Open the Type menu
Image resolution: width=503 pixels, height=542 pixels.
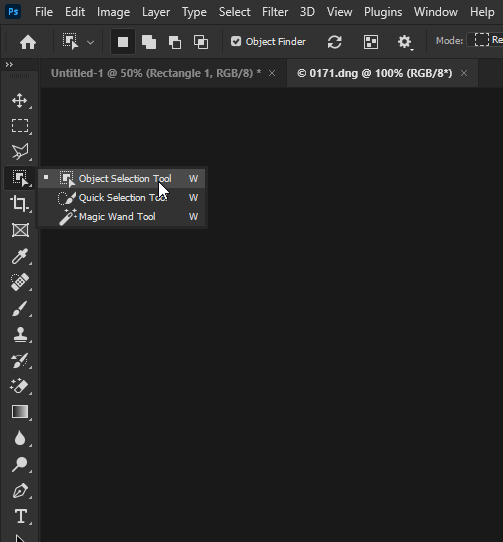(x=194, y=12)
